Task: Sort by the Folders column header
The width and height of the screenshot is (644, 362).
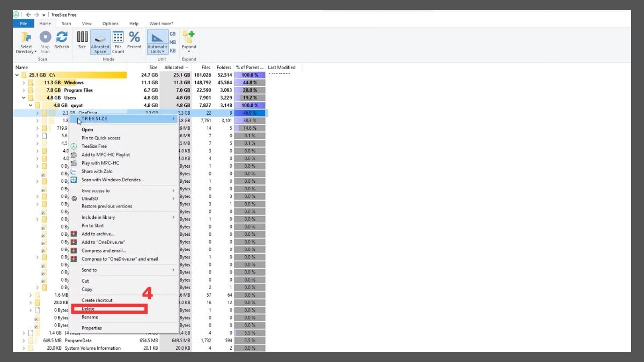Action: [x=223, y=68]
